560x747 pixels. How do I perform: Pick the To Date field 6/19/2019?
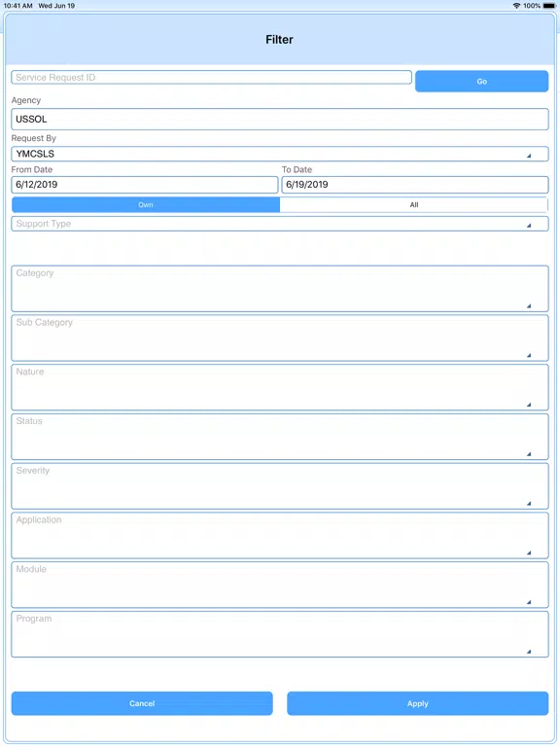point(415,185)
